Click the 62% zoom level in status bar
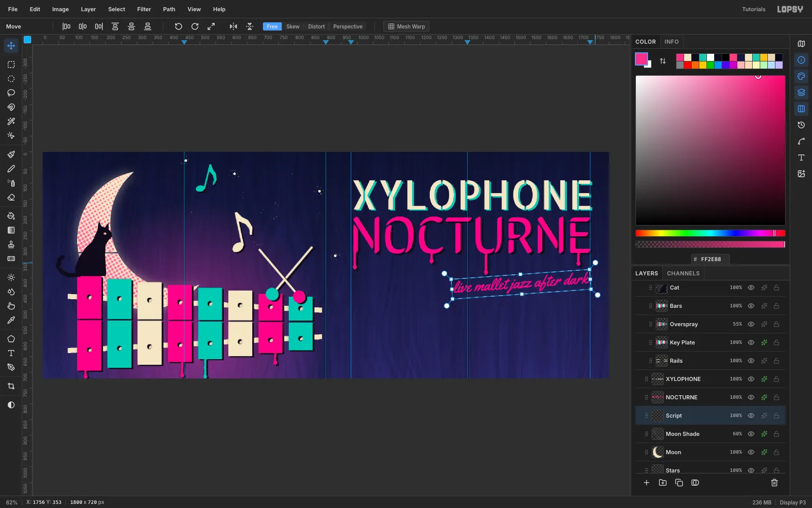This screenshot has width=812, height=508. point(12,502)
